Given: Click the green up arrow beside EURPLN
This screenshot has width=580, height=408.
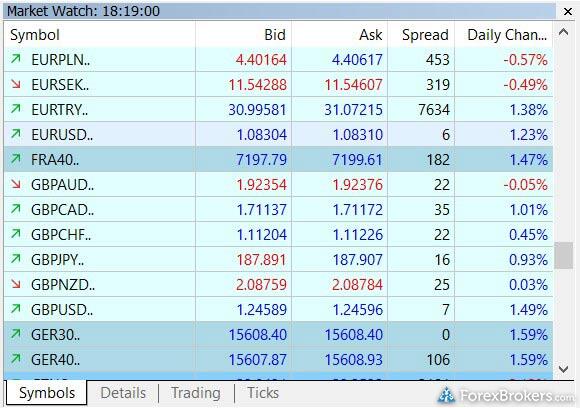Looking at the screenshot, I should point(16,58).
